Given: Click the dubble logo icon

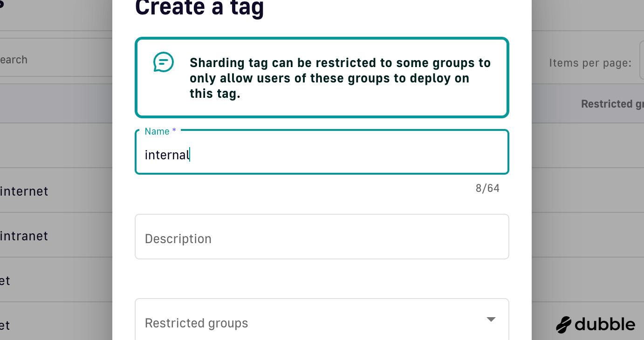Looking at the screenshot, I should [564, 325].
